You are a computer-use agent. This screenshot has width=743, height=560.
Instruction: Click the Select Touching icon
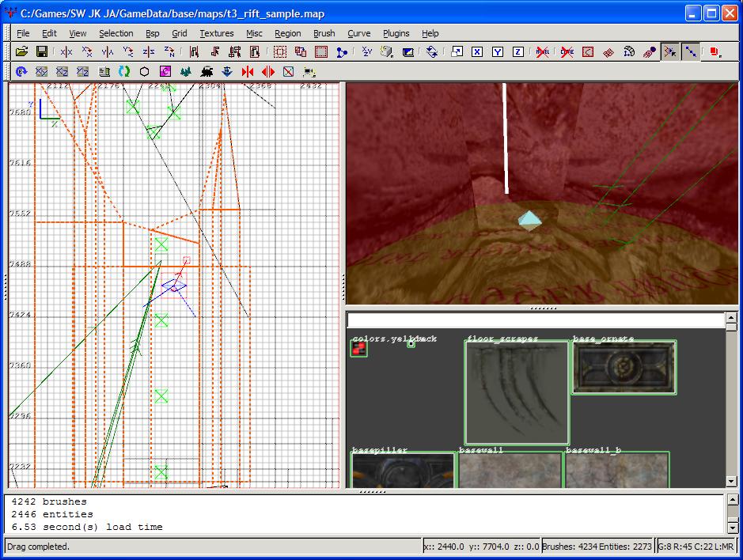click(x=214, y=51)
